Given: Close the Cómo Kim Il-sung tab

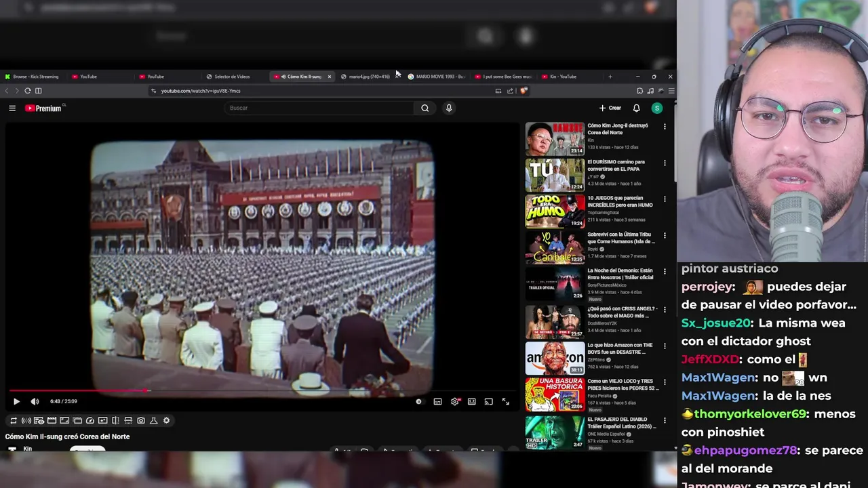Looking at the screenshot, I should point(330,77).
